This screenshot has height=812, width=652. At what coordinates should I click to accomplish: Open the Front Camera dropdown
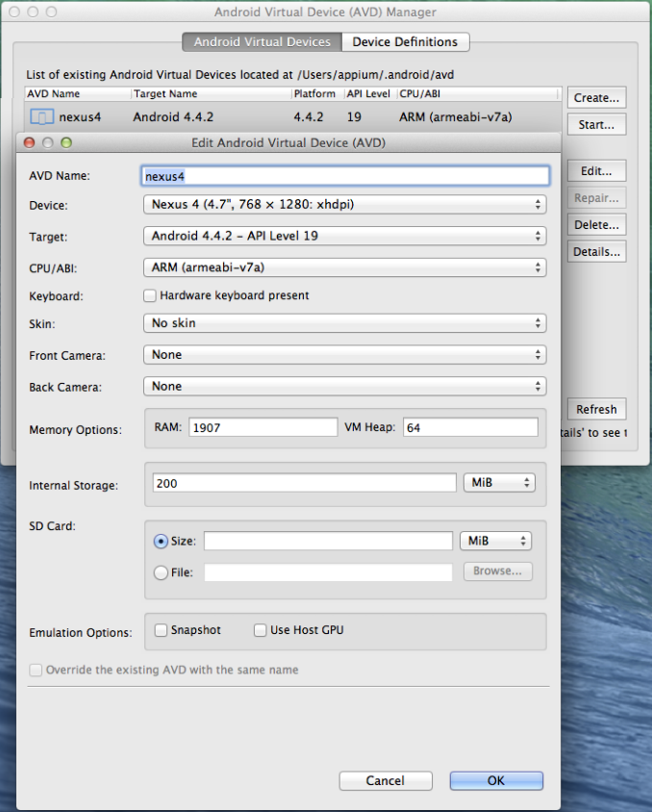344,355
